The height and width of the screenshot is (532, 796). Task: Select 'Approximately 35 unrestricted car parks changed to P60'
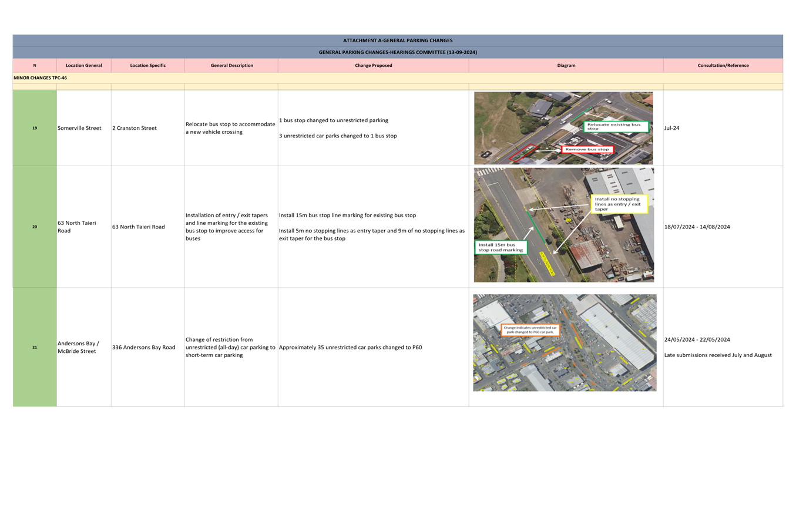350,347
